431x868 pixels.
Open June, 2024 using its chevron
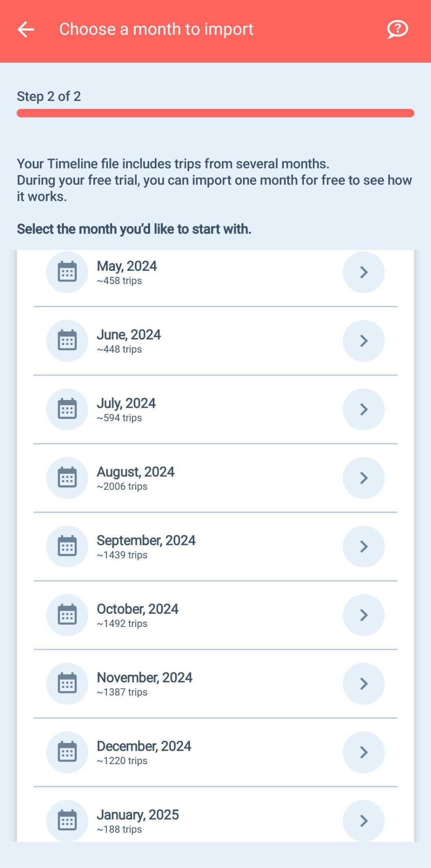point(364,341)
